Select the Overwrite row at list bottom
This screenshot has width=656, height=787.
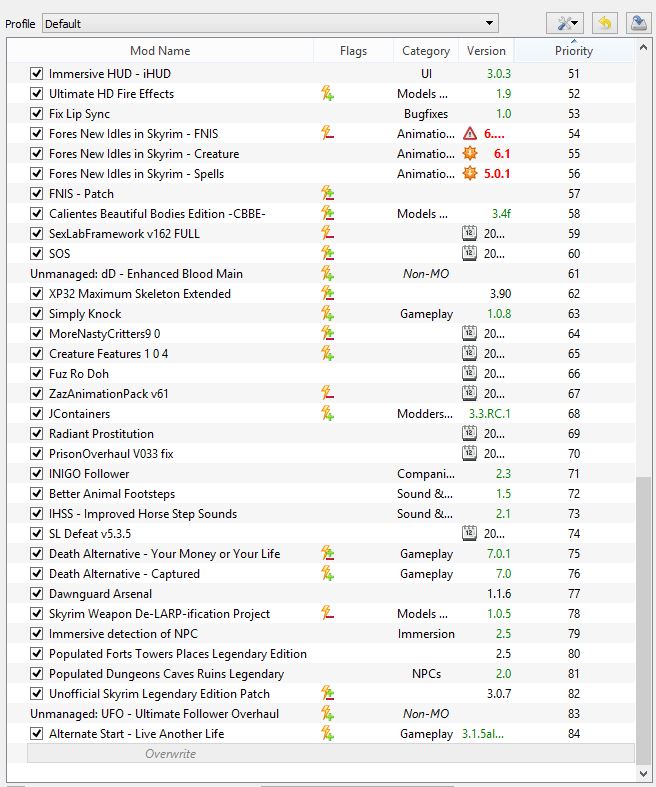331,754
